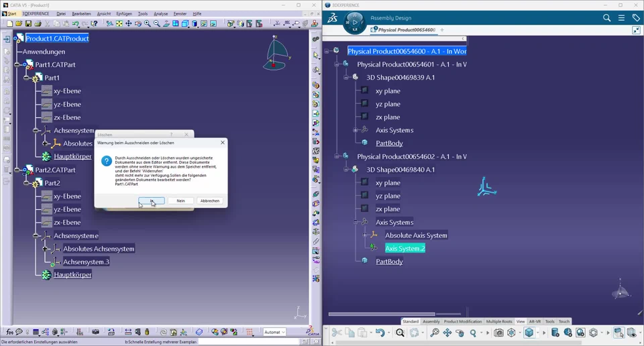The width and height of the screenshot is (644, 346).
Task: Expand the 3DEXPERIENCE window content view
Action: 636,30
